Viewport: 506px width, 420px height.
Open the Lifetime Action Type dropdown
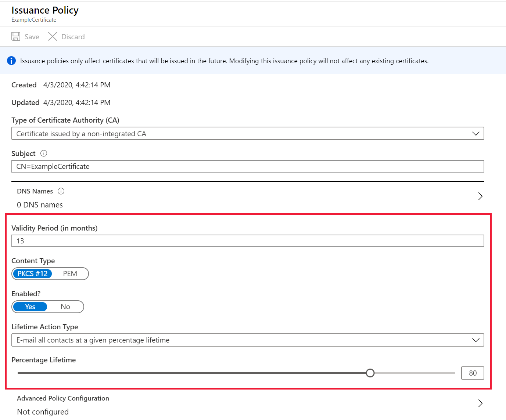[x=248, y=340]
